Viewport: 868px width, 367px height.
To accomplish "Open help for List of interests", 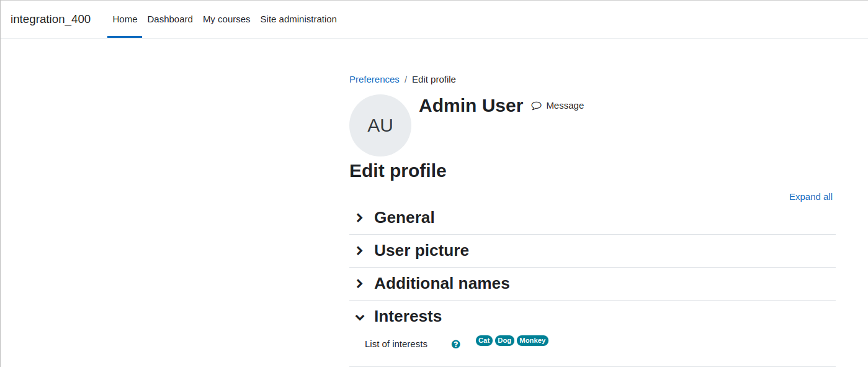I will (456, 344).
